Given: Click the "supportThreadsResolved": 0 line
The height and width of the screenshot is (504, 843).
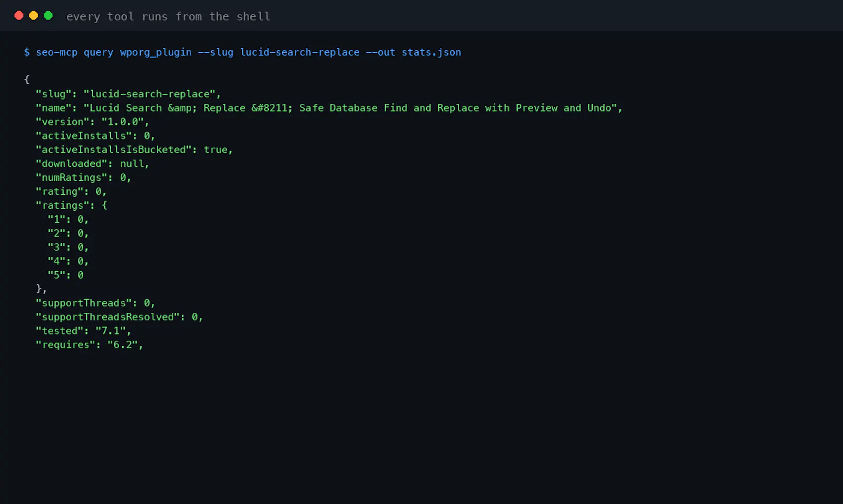Looking at the screenshot, I should tap(119, 317).
